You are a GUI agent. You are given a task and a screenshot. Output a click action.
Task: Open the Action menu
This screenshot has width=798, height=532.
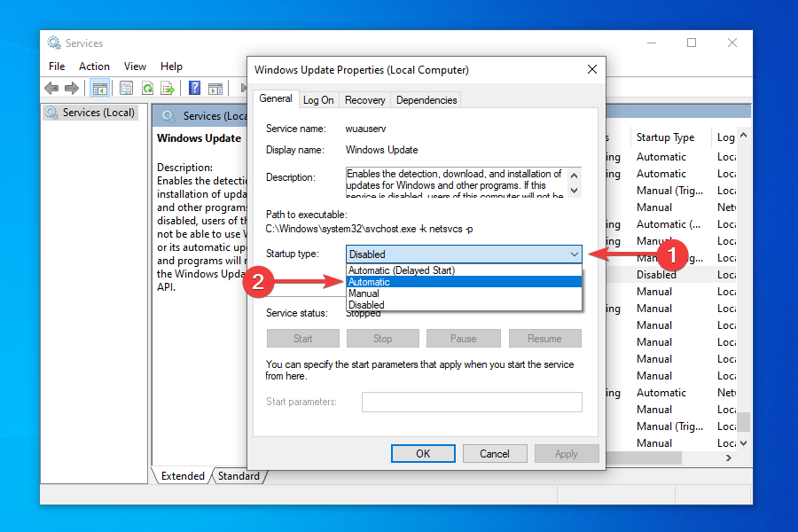click(x=94, y=66)
